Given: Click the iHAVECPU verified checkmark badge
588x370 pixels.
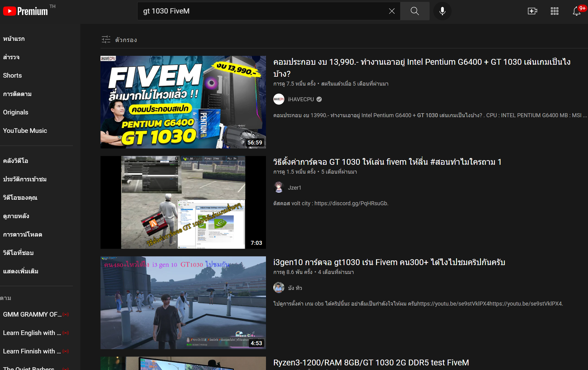Looking at the screenshot, I should (x=319, y=99).
